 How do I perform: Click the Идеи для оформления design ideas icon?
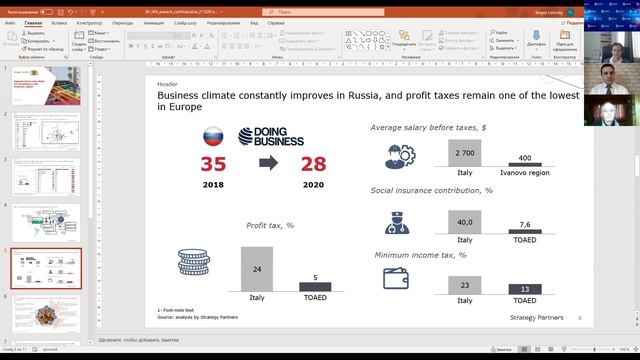click(x=565, y=36)
